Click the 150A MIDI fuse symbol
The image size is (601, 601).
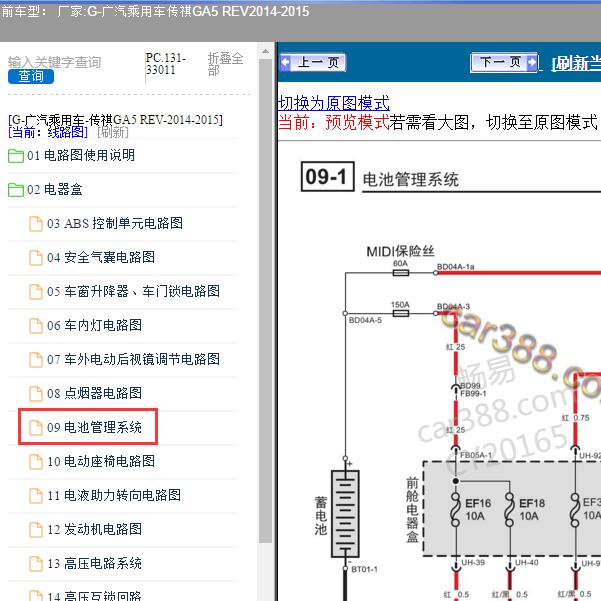pyautogui.click(x=401, y=314)
